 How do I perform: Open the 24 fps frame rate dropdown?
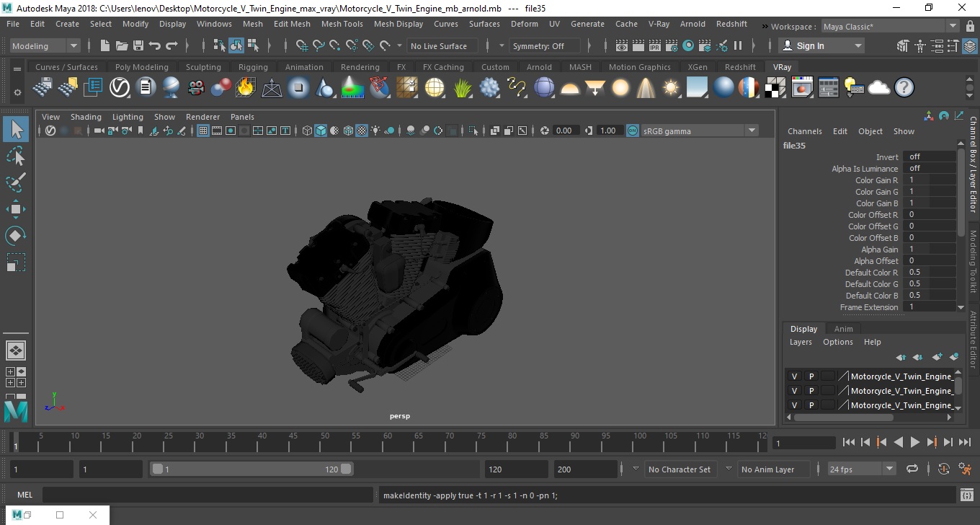(x=889, y=469)
